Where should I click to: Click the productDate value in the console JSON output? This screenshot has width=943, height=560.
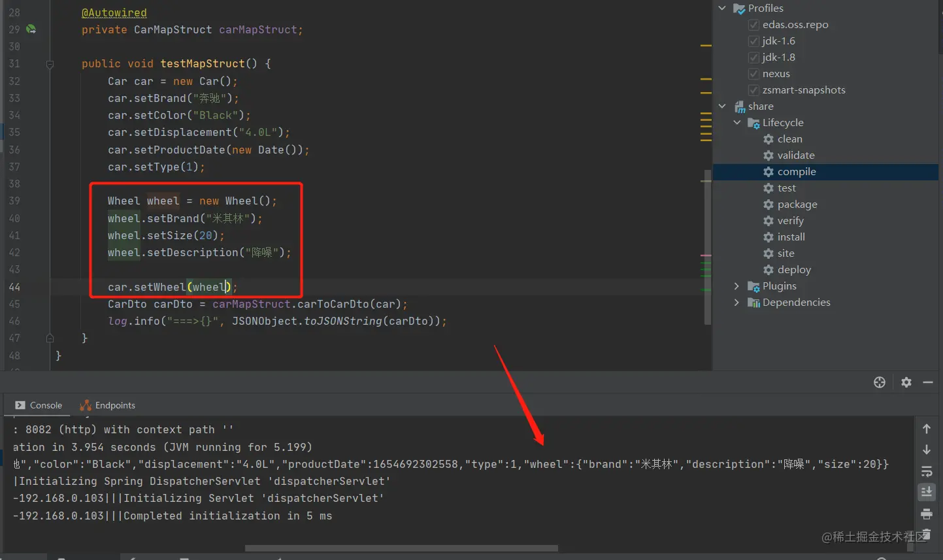coord(416,465)
